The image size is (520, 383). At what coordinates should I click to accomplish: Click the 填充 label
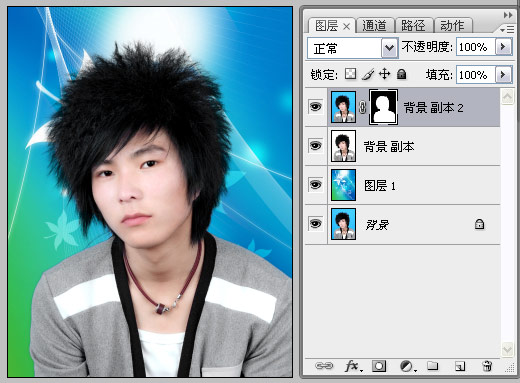pos(439,75)
